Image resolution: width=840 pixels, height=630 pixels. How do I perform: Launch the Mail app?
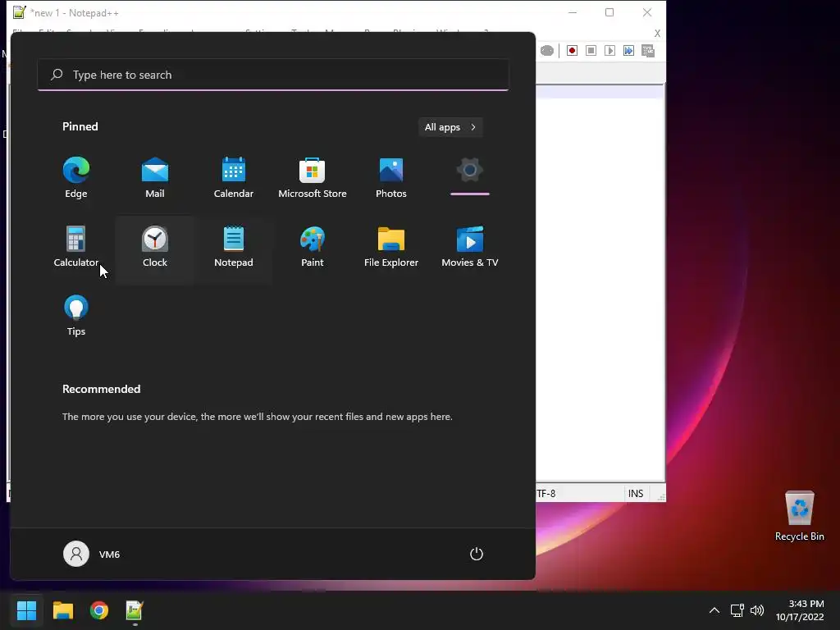[155, 178]
